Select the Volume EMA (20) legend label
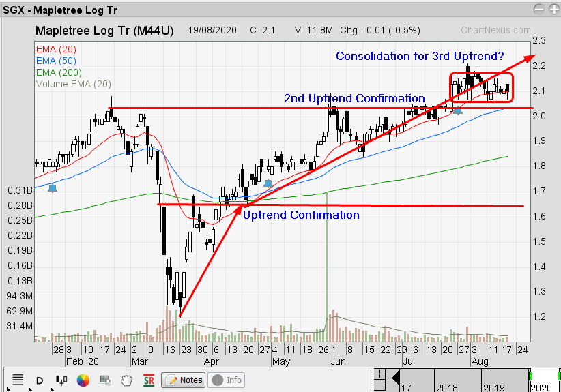The width and height of the screenshot is (561, 392). 73,84
